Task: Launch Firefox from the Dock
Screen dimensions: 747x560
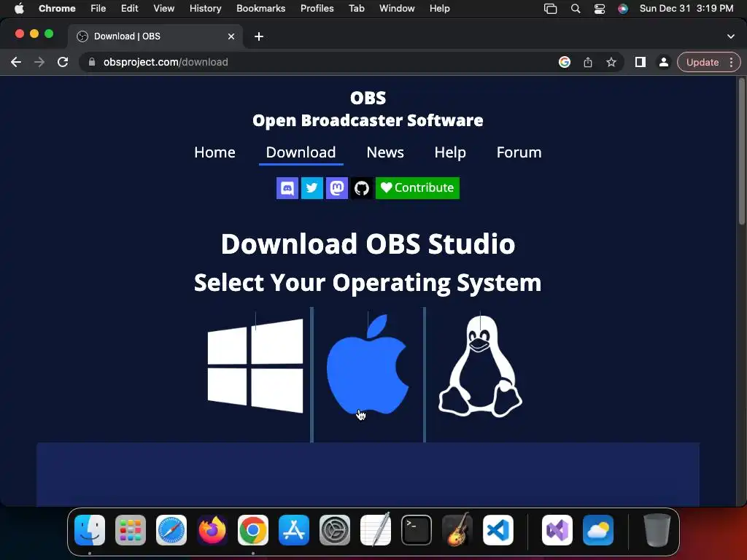Action: (212, 530)
